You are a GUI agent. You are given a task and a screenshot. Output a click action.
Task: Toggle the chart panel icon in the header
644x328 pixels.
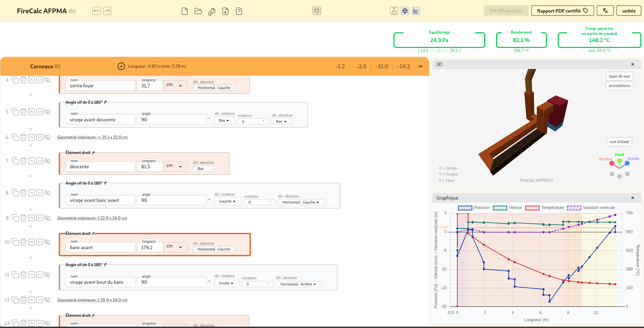point(416,11)
